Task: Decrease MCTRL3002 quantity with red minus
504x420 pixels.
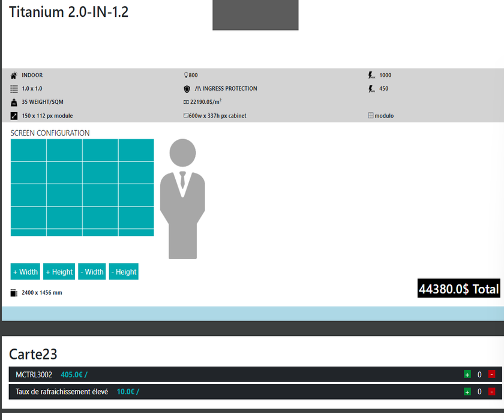Action: tap(491, 374)
